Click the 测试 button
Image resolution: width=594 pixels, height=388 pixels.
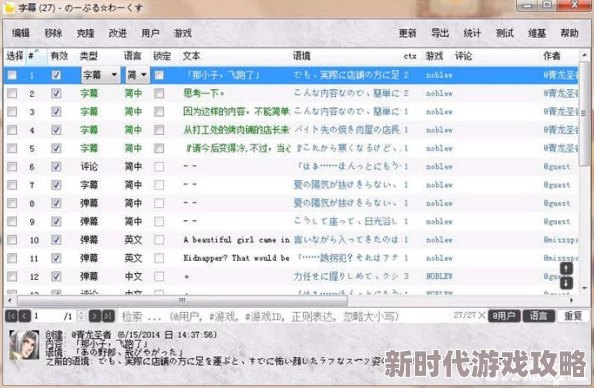(x=505, y=33)
